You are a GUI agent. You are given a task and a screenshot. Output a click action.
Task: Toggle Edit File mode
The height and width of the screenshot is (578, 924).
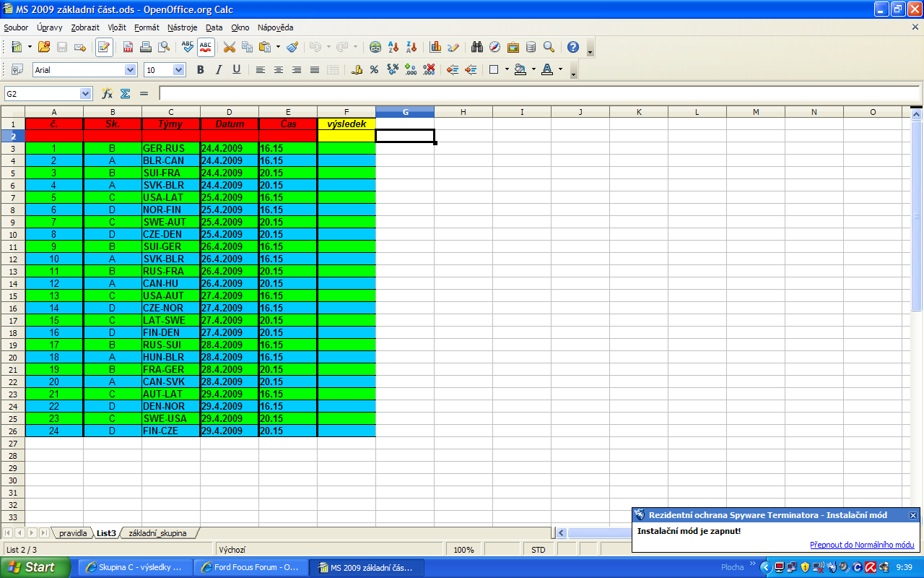(104, 47)
